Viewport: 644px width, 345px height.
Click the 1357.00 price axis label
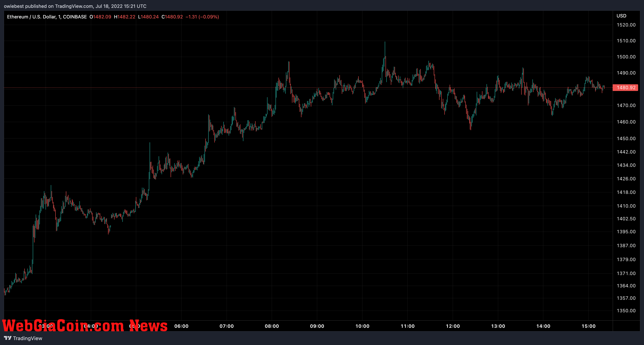tap(626, 298)
